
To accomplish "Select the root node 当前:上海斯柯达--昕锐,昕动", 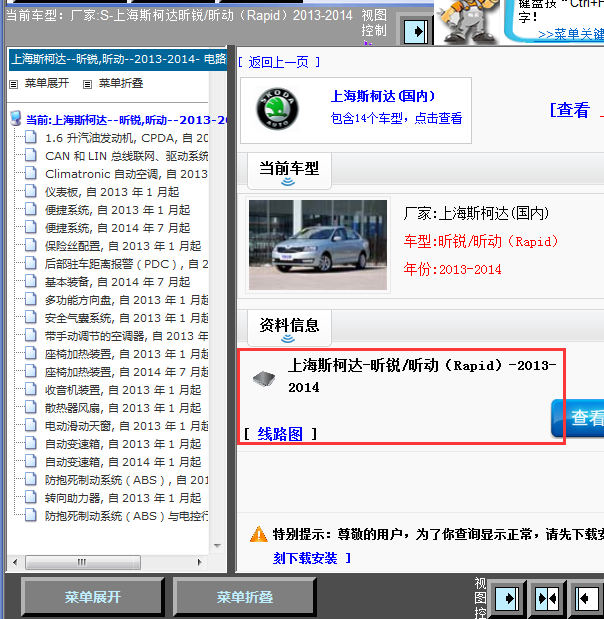I will pos(126,120).
